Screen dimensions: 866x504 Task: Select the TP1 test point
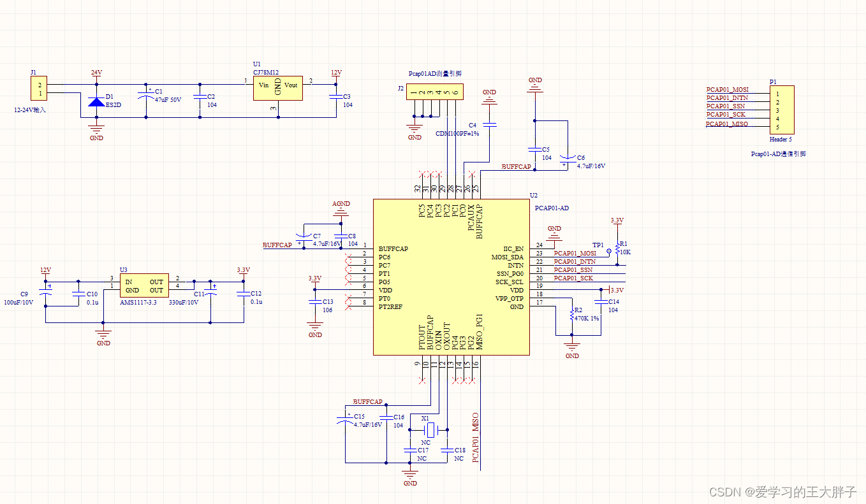tap(608, 252)
